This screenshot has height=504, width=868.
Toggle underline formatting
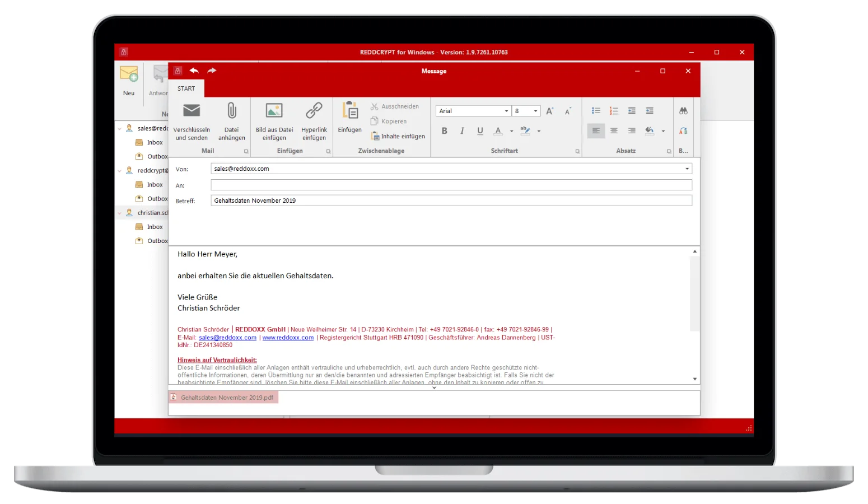click(480, 131)
